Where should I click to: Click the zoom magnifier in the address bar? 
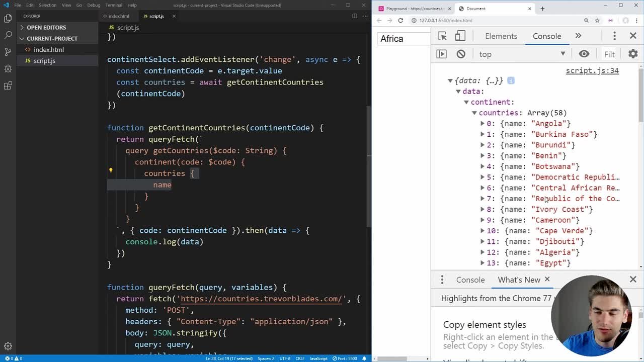tap(586, 21)
